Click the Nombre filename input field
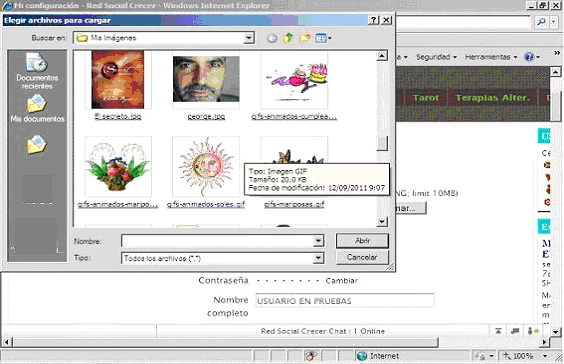Screen dimensions: 564x364 (217, 241)
